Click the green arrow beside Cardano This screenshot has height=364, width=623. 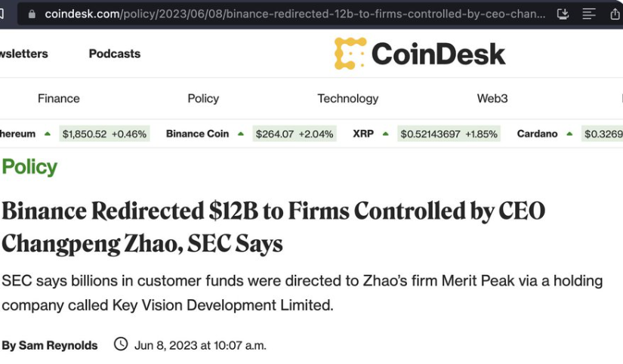coord(570,134)
